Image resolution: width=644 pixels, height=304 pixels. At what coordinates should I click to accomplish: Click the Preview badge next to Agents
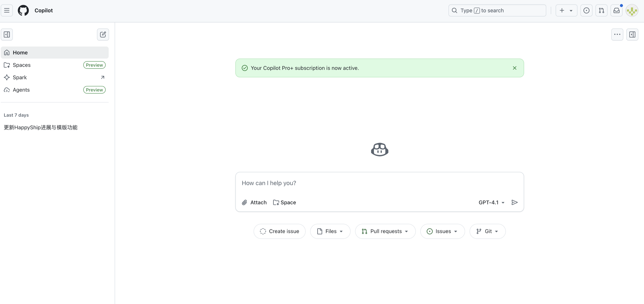point(94,90)
